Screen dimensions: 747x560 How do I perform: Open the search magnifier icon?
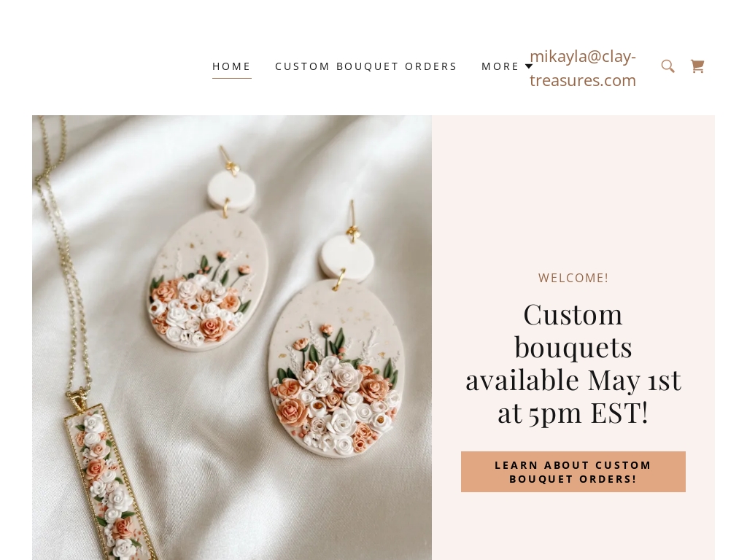tap(668, 66)
